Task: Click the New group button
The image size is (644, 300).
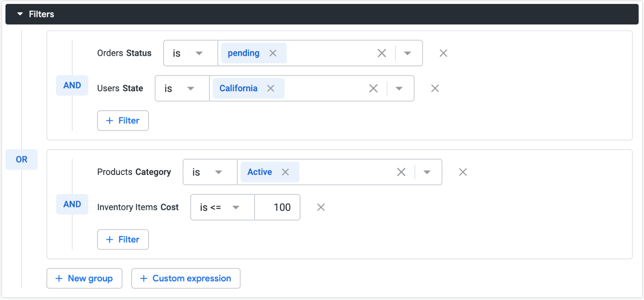Action: click(84, 278)
